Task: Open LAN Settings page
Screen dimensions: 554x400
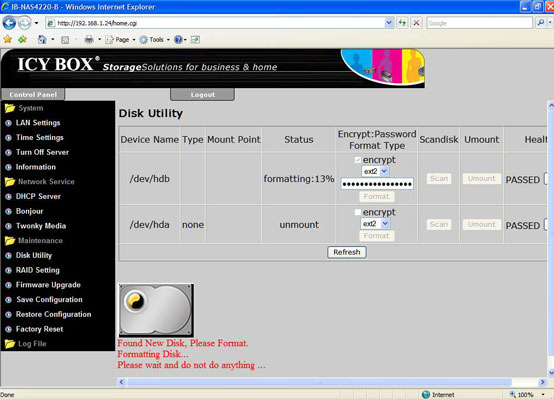Action: [x=38, y=123]
